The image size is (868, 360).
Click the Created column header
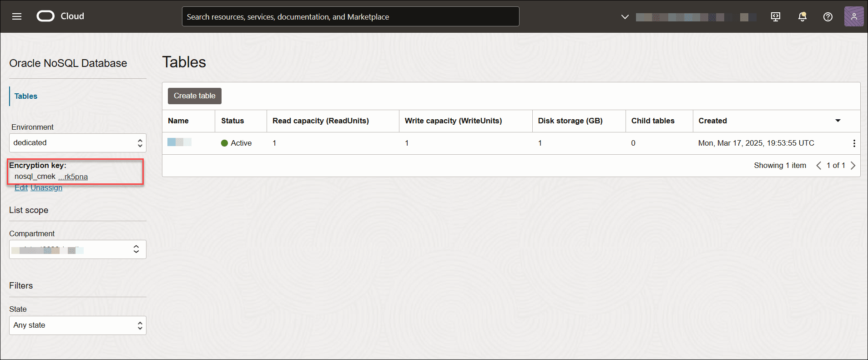(713, 121)
